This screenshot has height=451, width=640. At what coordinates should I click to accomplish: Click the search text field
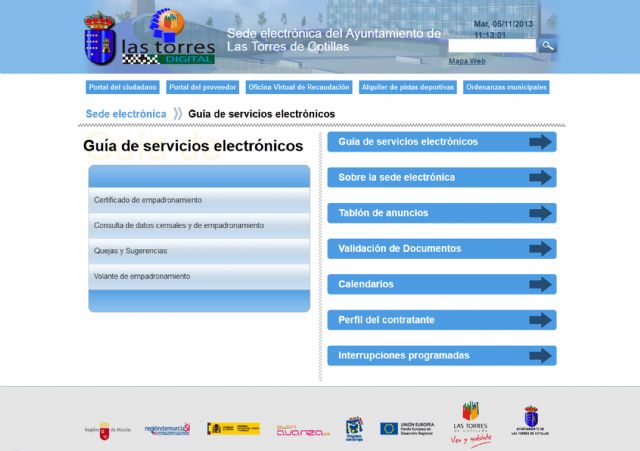492,46
